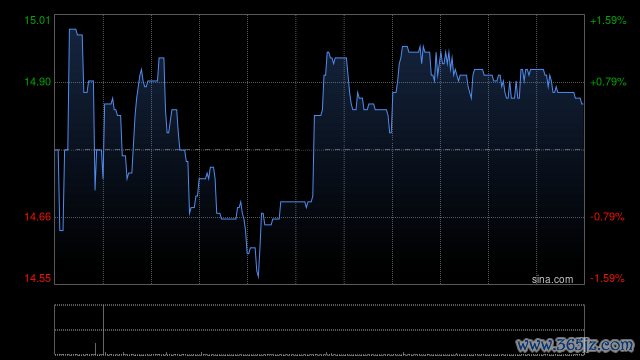Viewport: 640px width, 360px height.
Task: Click the -1.59% percentage label
Action: click(607, 278)
